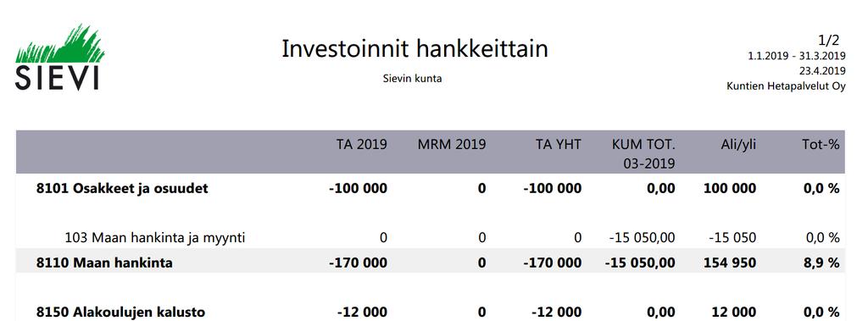Select the Sievin kunta subtitle
The image size is (868, 321).
(x=413, y=79)
